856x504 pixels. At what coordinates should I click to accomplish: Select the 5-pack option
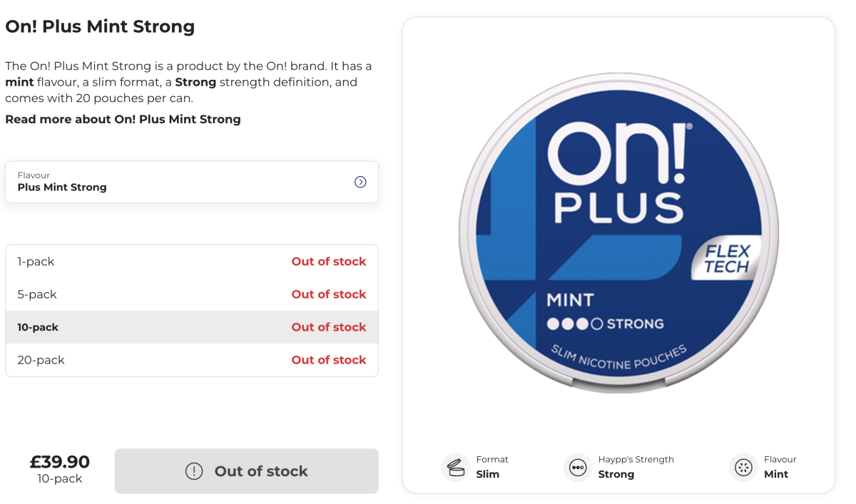coord(192,294)
